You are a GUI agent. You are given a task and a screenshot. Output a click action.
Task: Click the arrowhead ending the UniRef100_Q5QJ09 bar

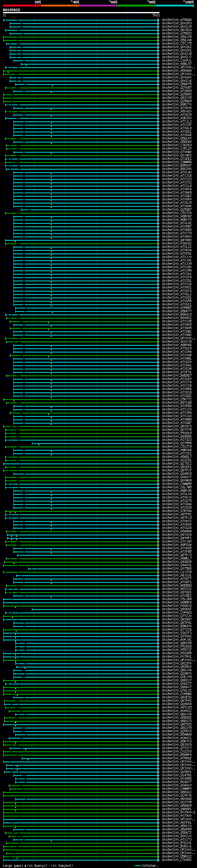(x=159, y=37)
